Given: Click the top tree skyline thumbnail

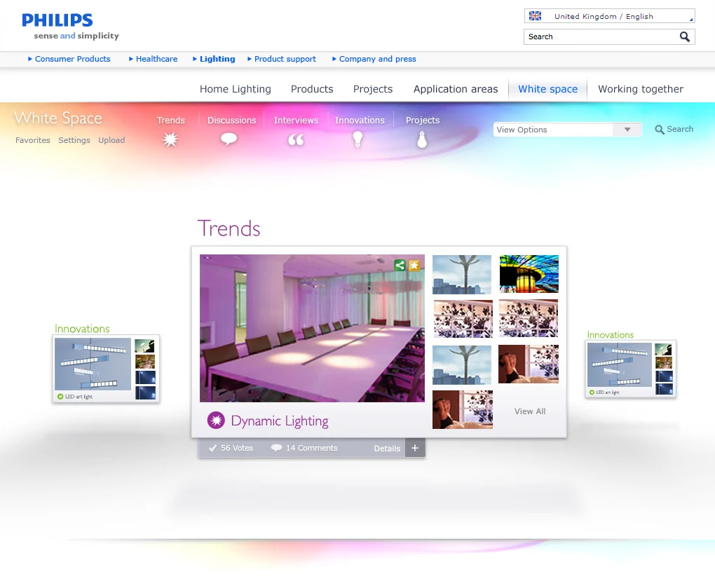Looking at the screenshot, I should pos(462,274).
